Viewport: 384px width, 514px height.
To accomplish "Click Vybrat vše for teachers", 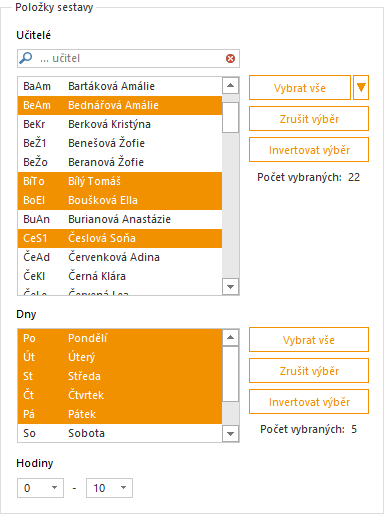I will coord(300,87).
